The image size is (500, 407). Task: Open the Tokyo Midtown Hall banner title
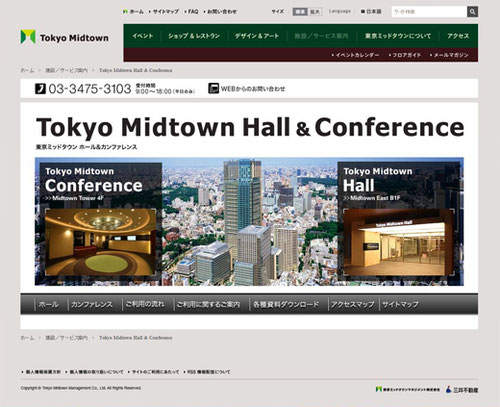(378, 181)
